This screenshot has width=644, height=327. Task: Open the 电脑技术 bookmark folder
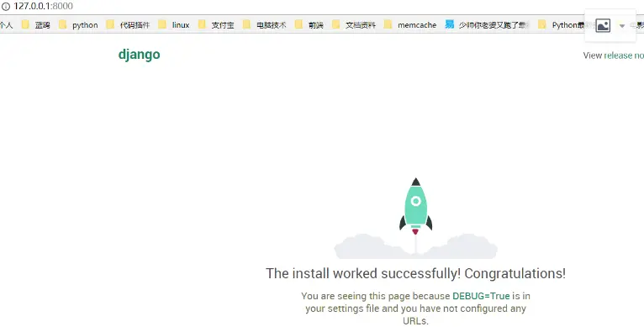coord(264,25)
